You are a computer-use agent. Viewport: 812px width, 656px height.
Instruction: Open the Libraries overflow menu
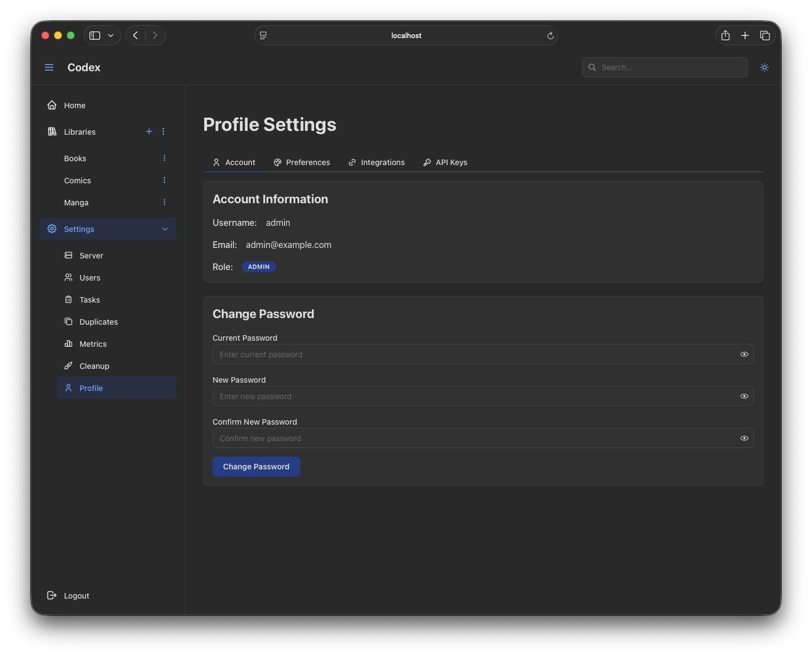[163, 131]
